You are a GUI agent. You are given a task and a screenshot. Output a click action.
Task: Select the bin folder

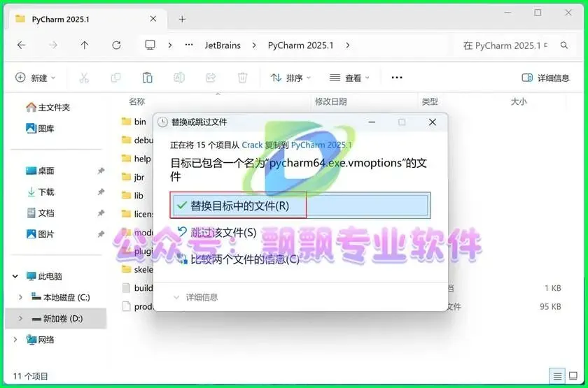pos(134,122)
